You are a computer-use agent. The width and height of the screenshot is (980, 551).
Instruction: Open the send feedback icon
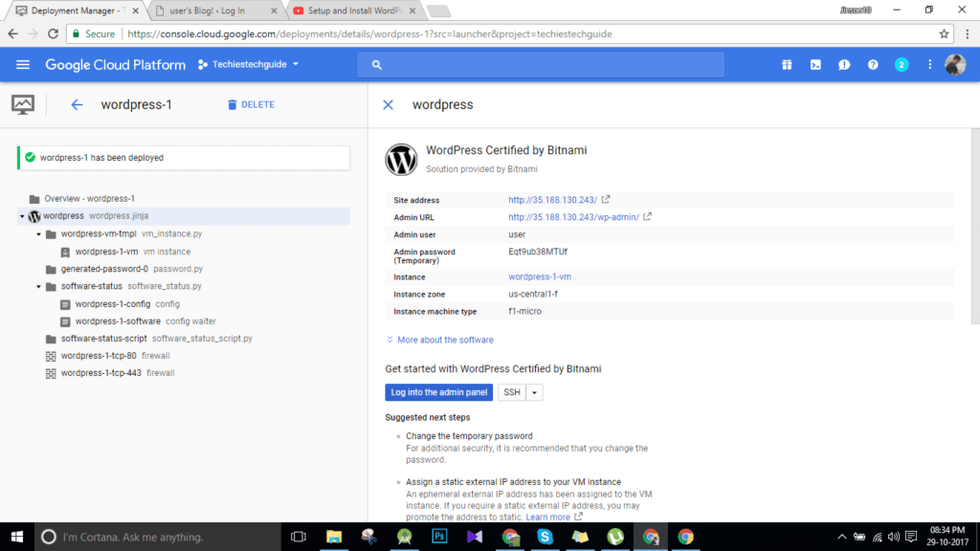pyautogui.click(x=844, y=64)
